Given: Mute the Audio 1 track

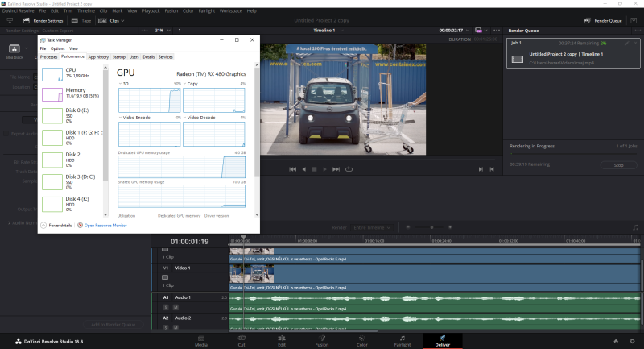Looking at the screenshot, I should point(175,307).
